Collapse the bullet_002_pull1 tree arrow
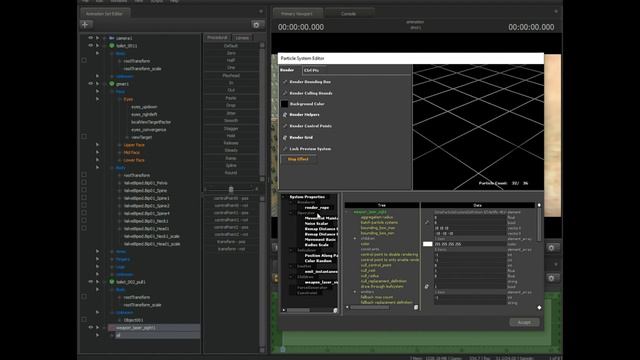Image resolution: width=640 pixels, height=360 pixels. (98, 282)
